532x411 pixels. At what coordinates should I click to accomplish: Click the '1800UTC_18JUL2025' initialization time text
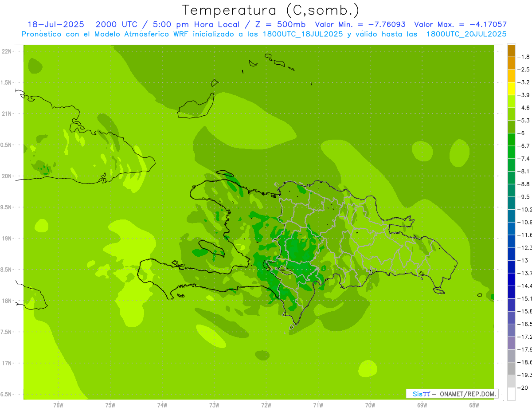point(302,34)
